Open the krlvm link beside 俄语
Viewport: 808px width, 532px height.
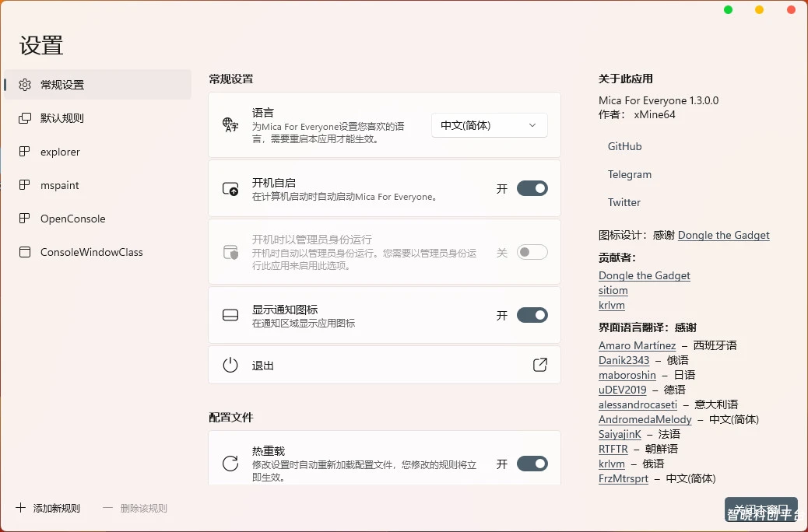(x=611, y=464)
